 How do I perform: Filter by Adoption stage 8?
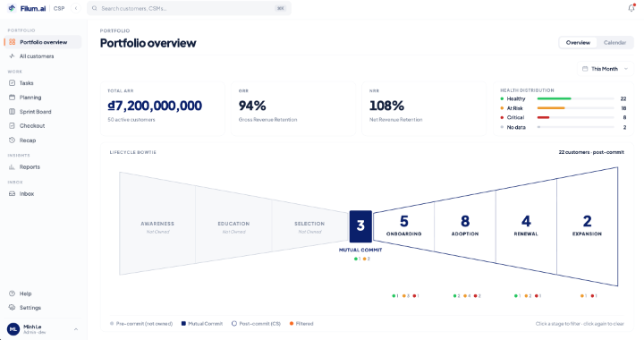(x=465, y=226)
